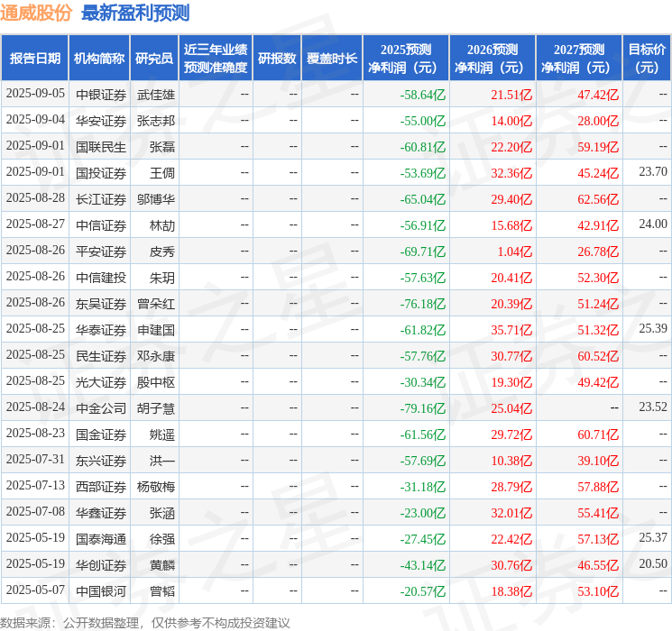672x631 pixels.
Task: Click the value 53.10亿
Action: (x=598, y=591)
